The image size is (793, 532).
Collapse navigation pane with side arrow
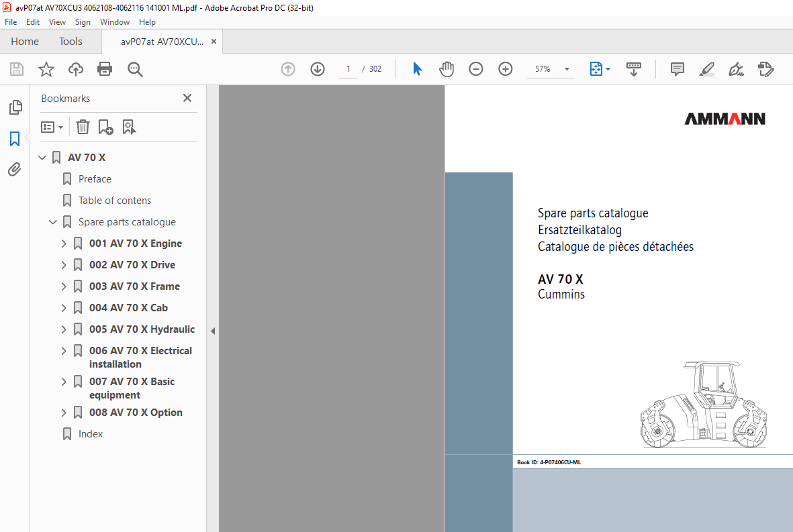[213, 331]
